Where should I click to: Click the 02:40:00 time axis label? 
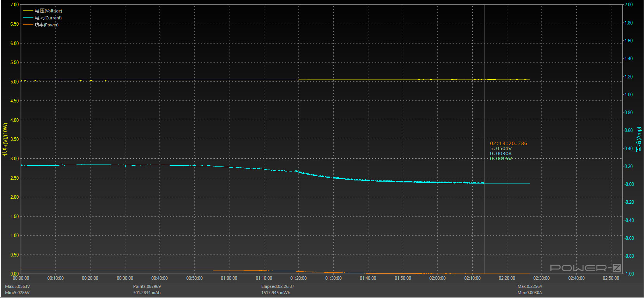point(576,278)
